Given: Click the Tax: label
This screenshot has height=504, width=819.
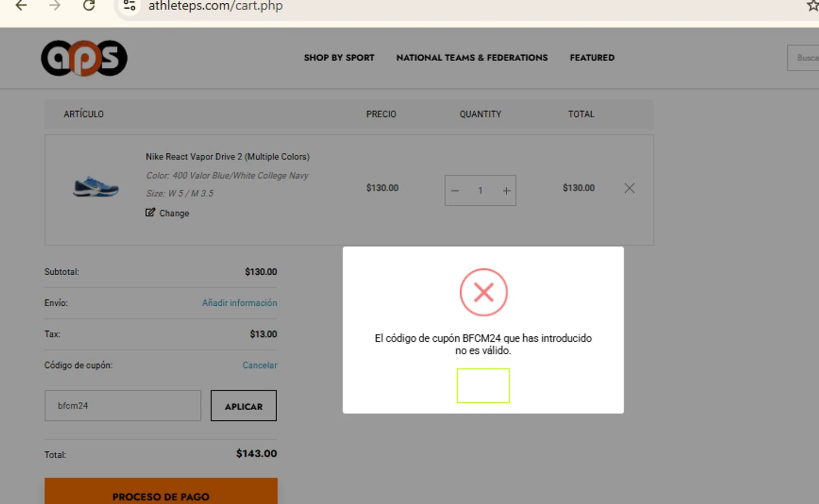Looking at the screenshot, I should tap(52, 334).
